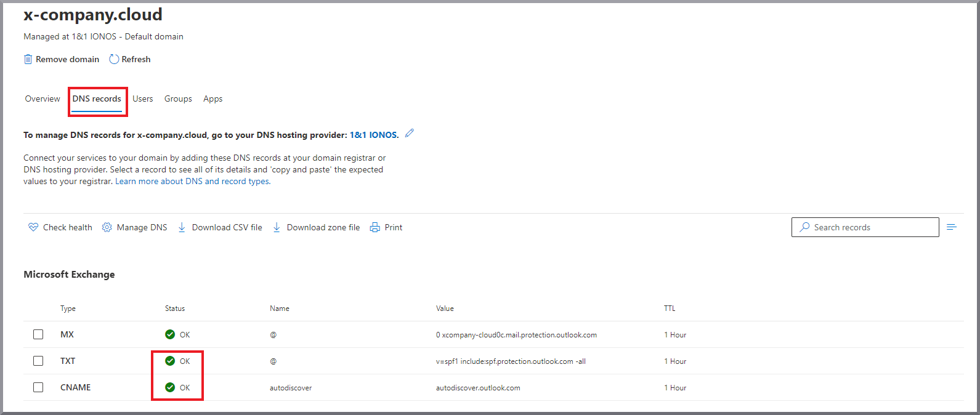The image size is (980, 415).
Task: Click the green OK check on MX row
Action: [x=170, y=334]
